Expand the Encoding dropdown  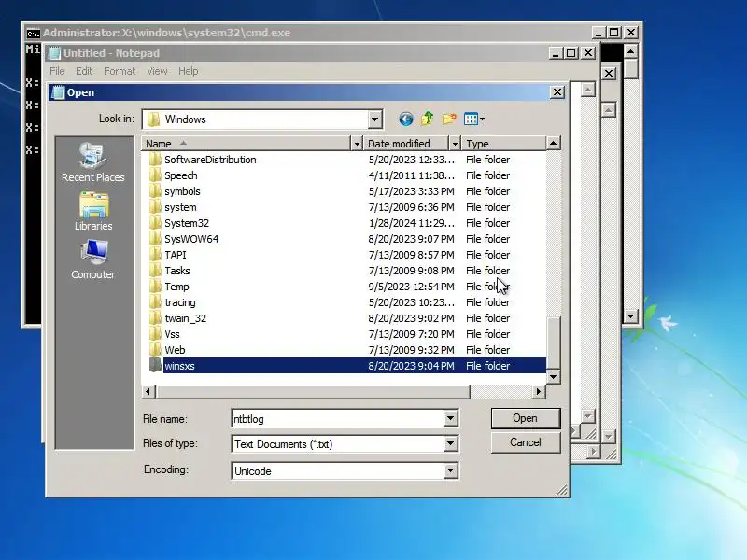[x=450, y=471]
